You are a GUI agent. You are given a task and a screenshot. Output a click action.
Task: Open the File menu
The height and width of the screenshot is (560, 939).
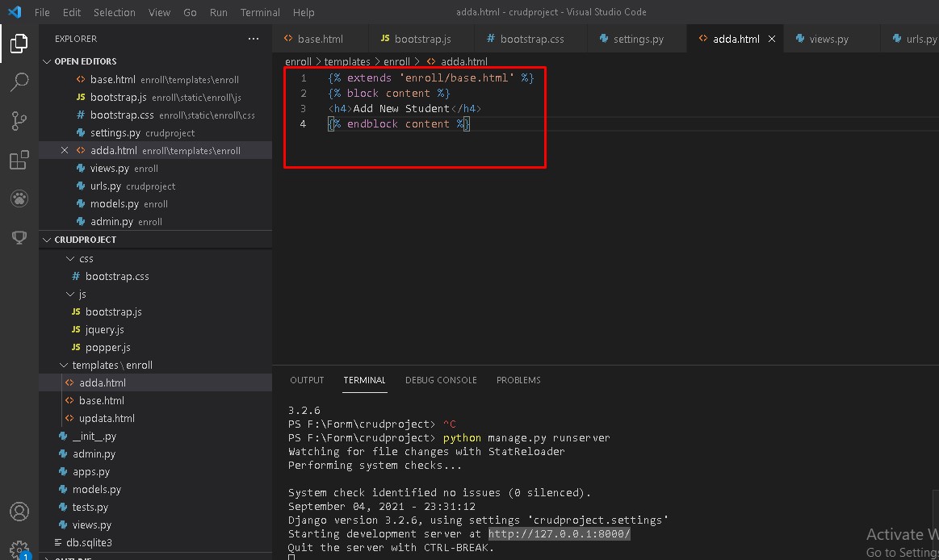point(42,12)
